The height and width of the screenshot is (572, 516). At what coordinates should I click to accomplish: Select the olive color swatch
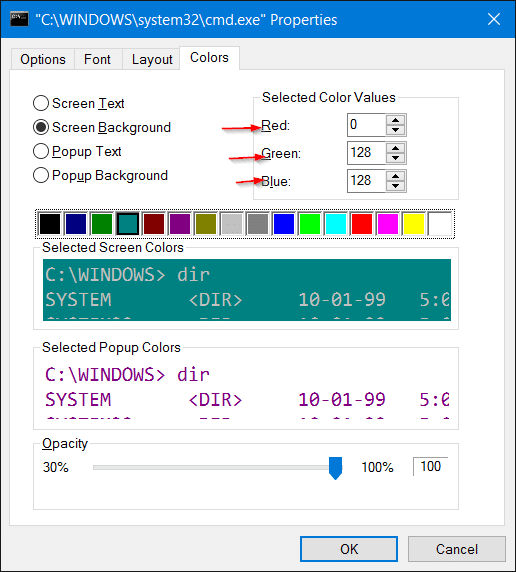click(x=206, y=224)
